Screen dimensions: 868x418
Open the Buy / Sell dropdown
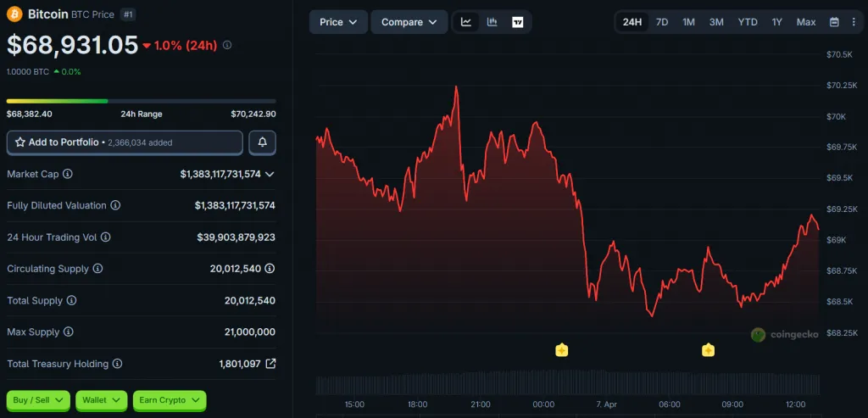(x=38, y=399)
